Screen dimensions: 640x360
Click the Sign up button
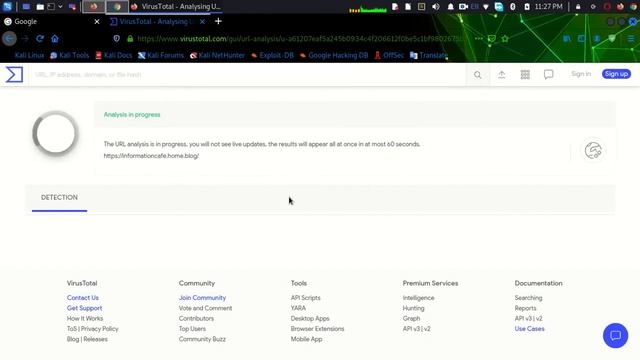616,74
